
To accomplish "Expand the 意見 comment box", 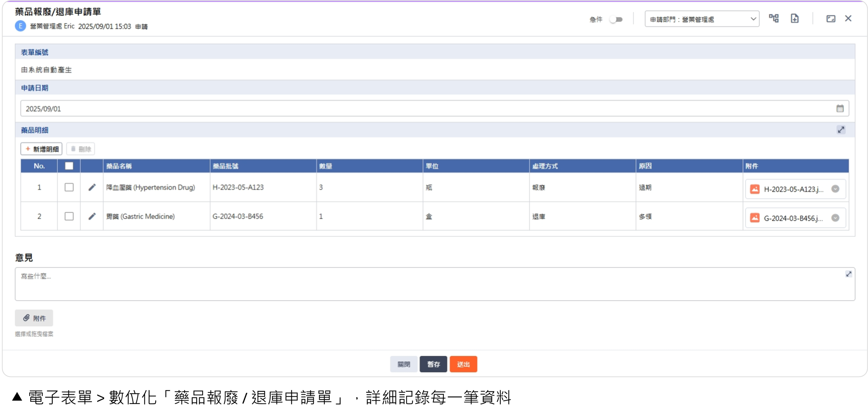I will pyautogui.click(x=848, y=274).
